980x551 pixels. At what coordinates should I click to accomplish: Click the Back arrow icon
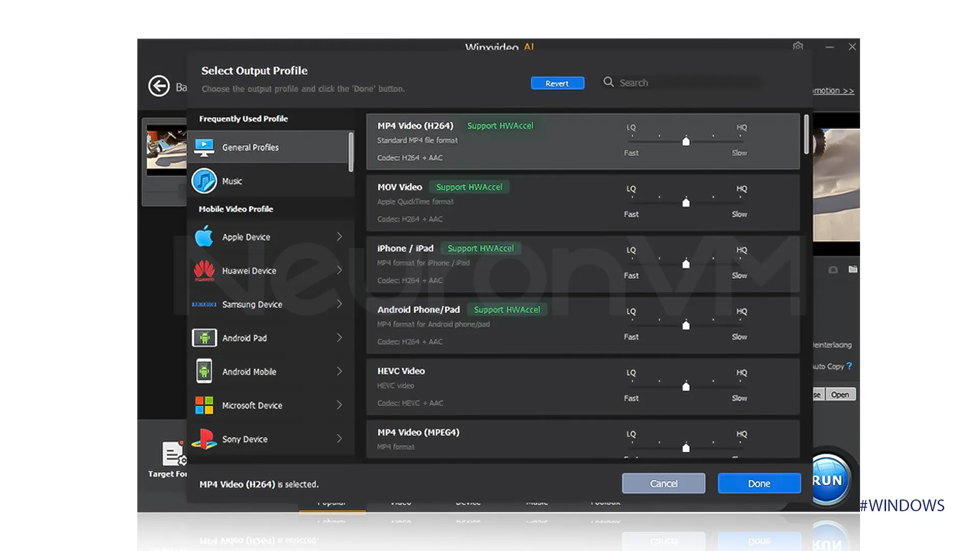(159, 86)
